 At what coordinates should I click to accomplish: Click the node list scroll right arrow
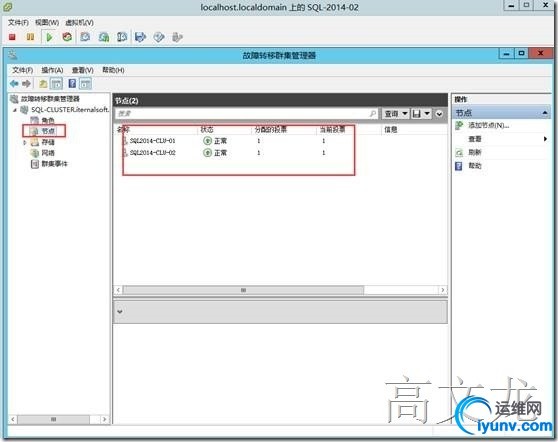point(443,290)
